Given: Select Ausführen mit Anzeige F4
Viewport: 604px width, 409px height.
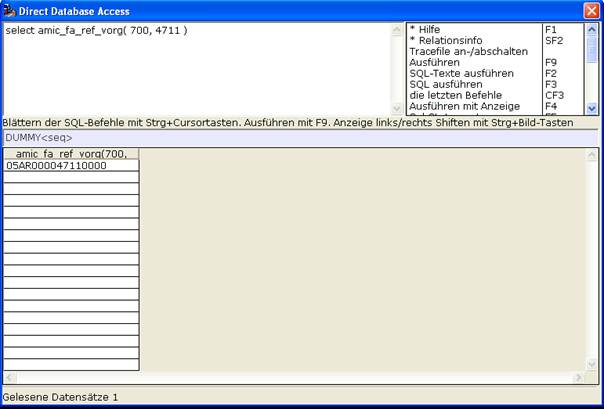Looking at the screenshot, I should [x=495, y=106].
